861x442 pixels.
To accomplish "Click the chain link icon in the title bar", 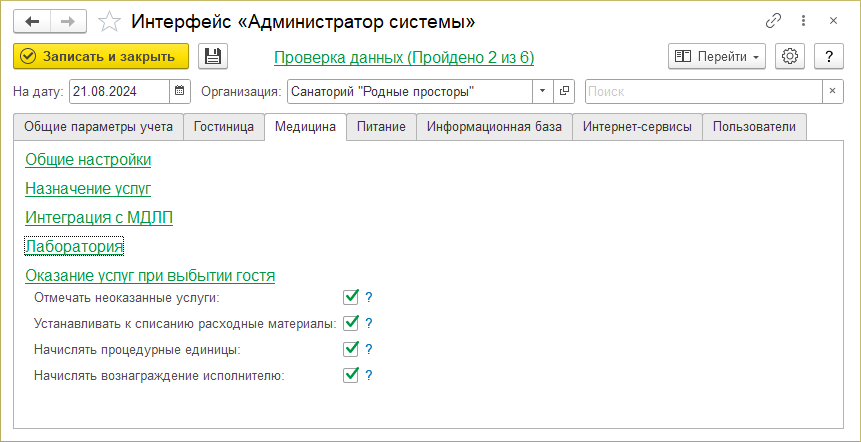I will click(x=773, y=21).
